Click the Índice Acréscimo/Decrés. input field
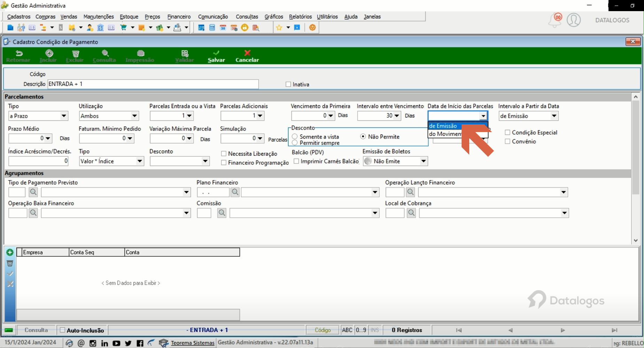The height and width of the screenshot is (348, 644). tap(38, 161)
